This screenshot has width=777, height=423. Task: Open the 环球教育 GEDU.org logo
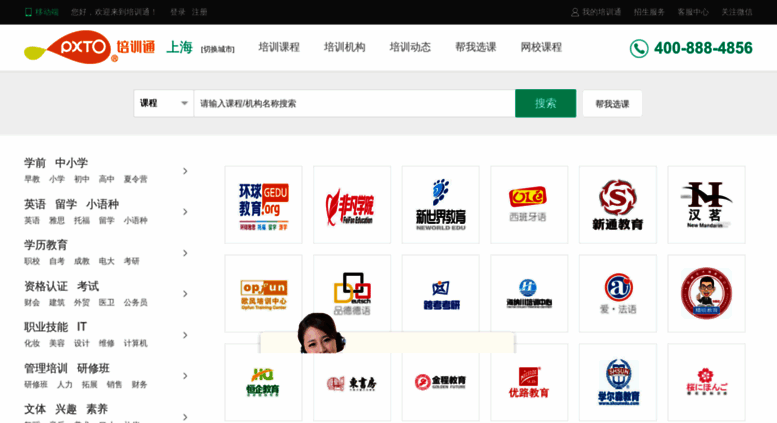[263, 205]
